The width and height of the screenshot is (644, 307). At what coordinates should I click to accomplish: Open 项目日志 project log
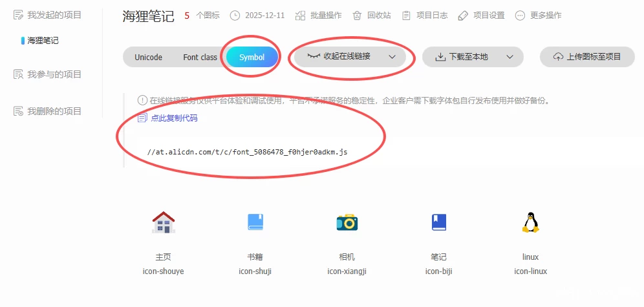click(424, 16)
